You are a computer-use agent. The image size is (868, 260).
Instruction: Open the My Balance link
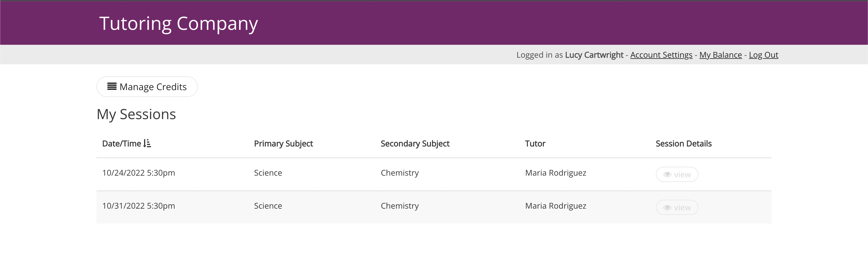click(x=720, y=55)
